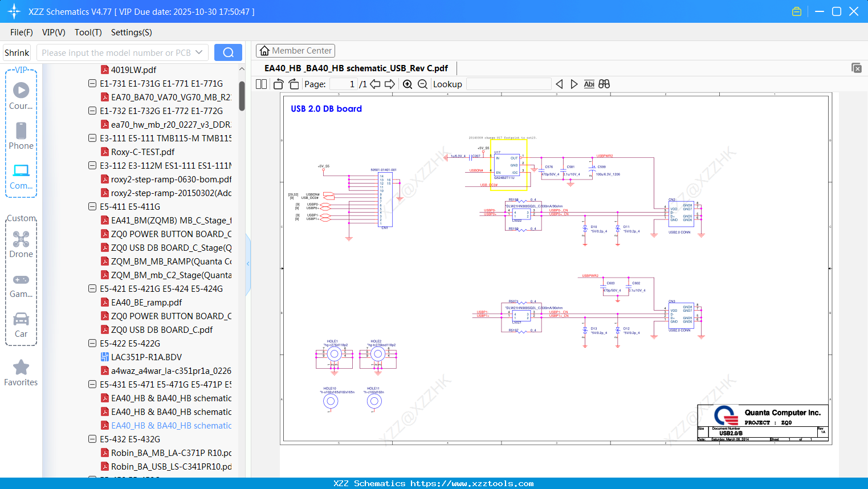Screen dimensions: 868x489
Task: Collapse the E5-411 E5-411G tree node
Action: pos(92,207)
